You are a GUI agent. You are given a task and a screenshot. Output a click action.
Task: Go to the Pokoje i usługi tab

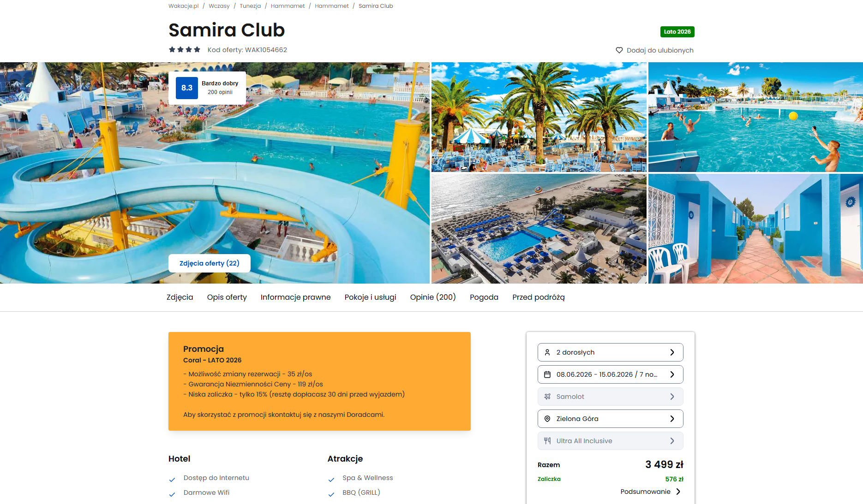[x=370, y=297]
